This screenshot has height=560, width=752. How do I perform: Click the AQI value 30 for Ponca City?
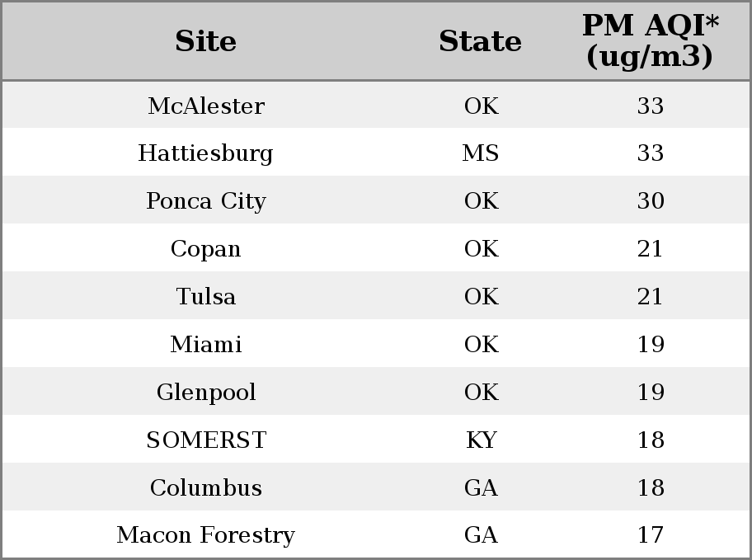(x=651, y=200)
